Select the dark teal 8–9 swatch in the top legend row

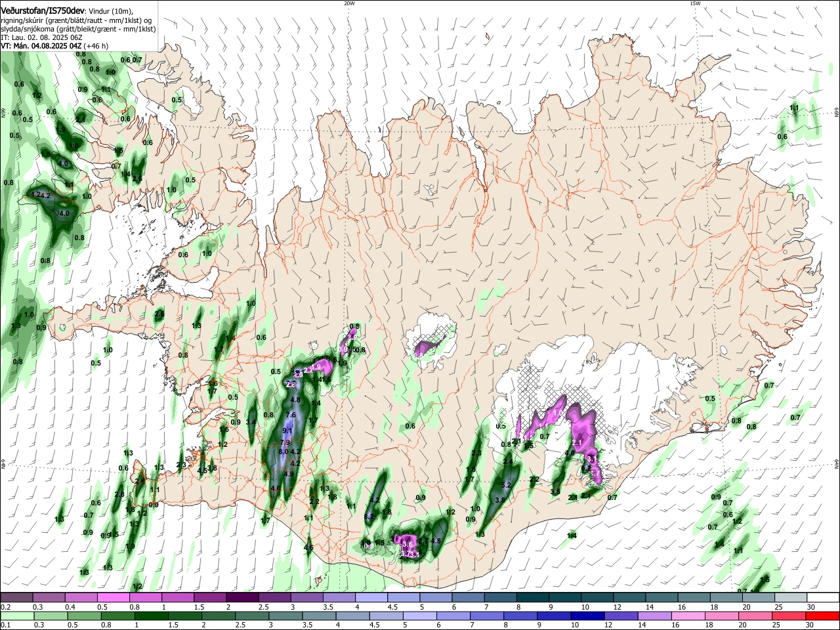point(533,598)
